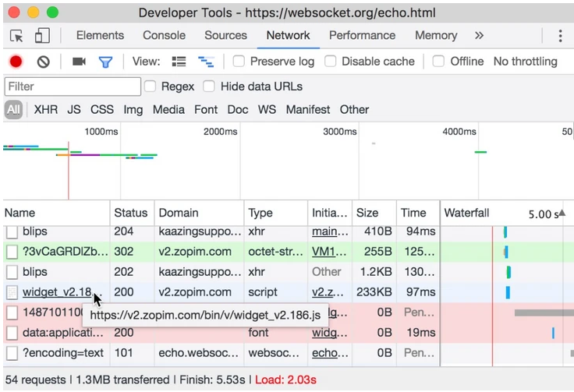Sort by the Time column header
The image size is (574, 392).
418,213
